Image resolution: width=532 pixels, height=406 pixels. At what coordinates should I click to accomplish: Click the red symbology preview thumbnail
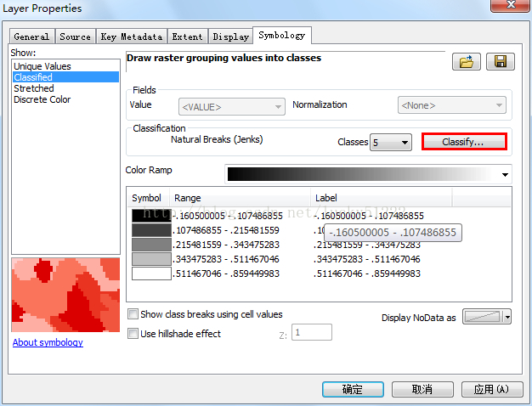click(65, 295)
